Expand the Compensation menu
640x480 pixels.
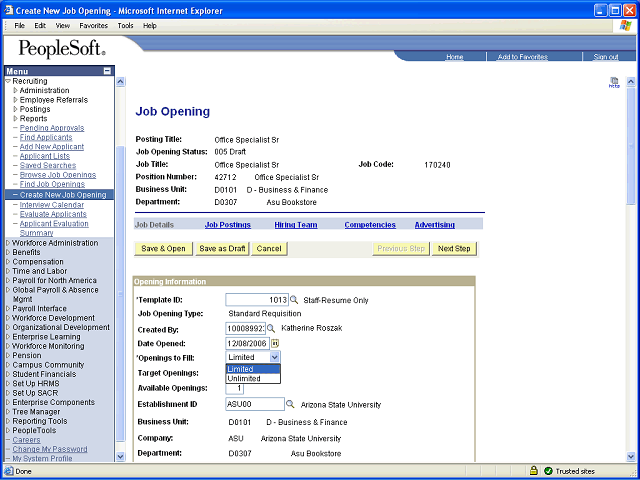(8, 262)
